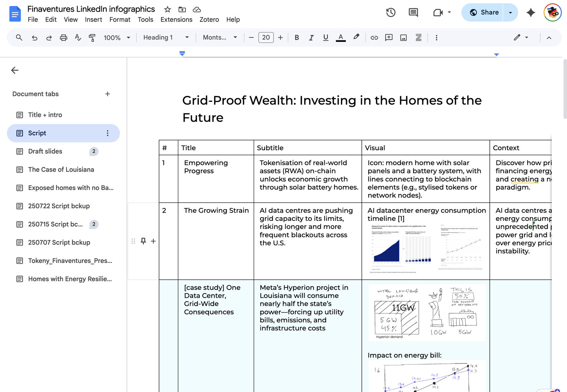Activate the paint format tool
This screenshot has height=392, width=567.
pyautogui.click(x=92, y=38)
